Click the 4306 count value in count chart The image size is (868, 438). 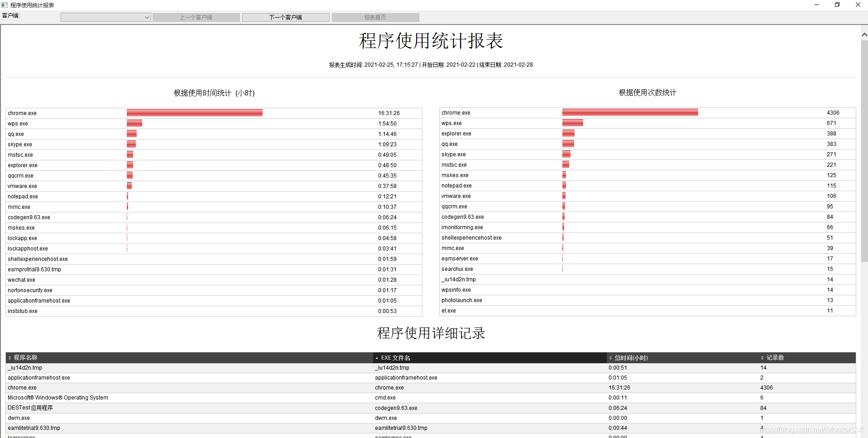(x=833, y=113)
